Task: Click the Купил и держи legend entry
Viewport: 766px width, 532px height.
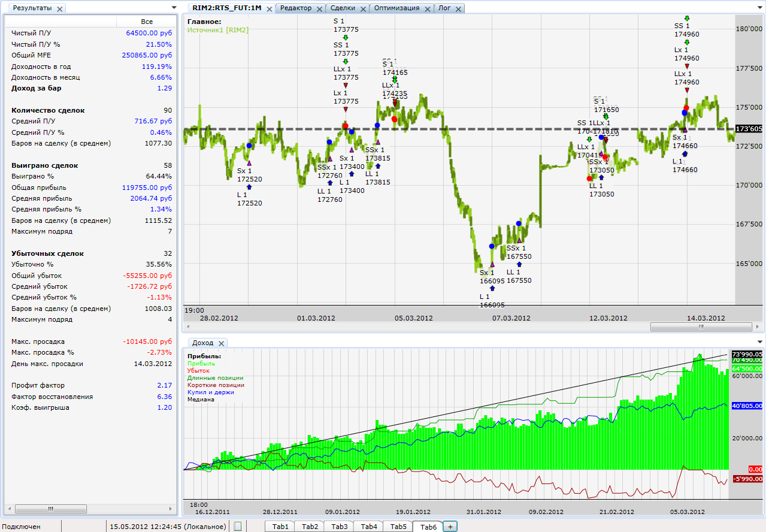Action: pyautogui.click(x=210, y=392)
